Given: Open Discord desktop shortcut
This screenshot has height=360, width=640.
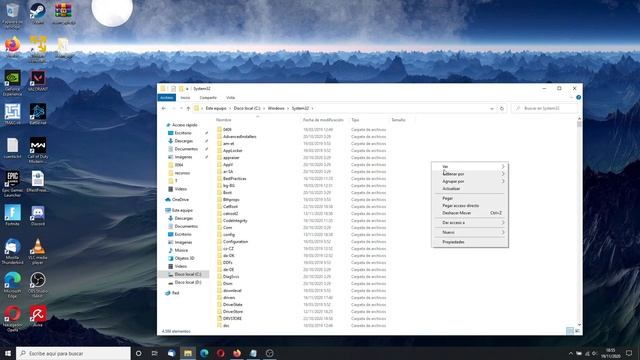Looking at the screenshot, I should click(38, 216).
